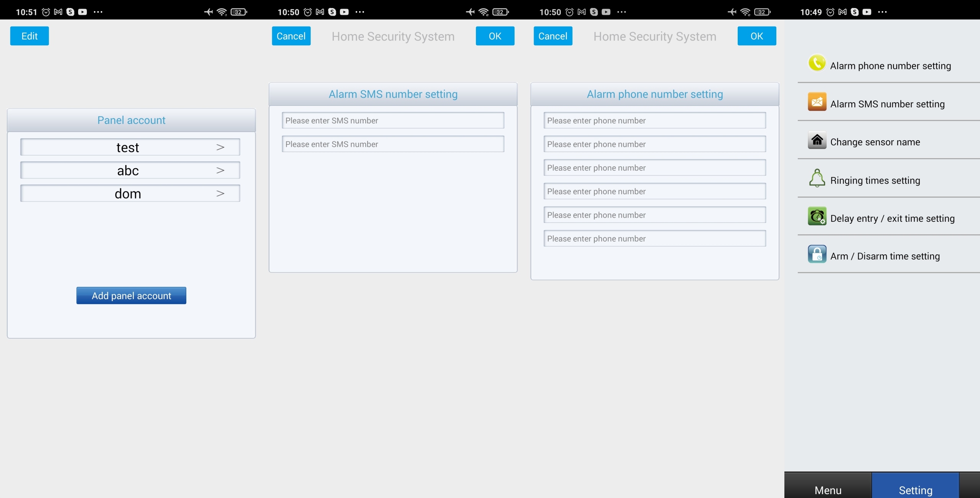Focus the first SMS number input field
The height and width of the screenshot is (498, 980).
393,121
